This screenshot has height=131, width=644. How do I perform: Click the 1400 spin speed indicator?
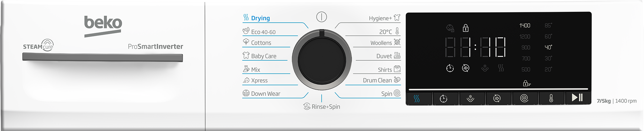tap(525, 25)
